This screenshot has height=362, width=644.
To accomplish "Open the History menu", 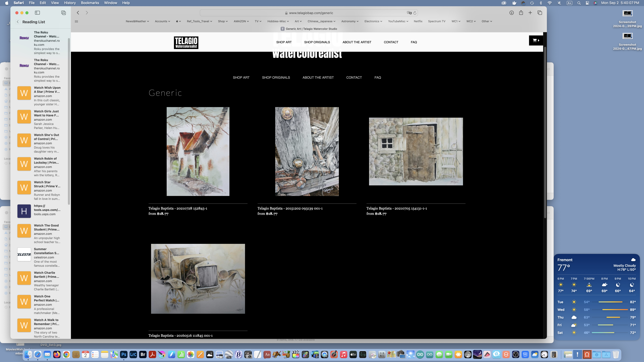I will pos(70,3).
